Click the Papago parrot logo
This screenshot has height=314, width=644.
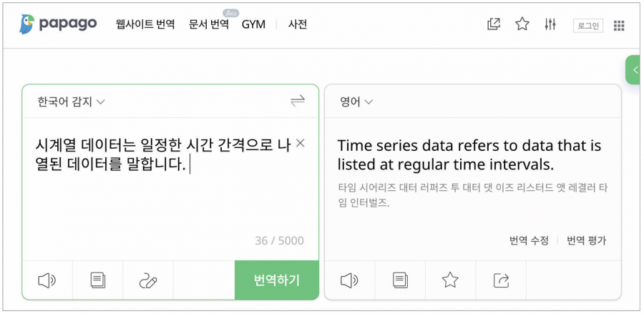pyautogui.click(x=26, y=24)
